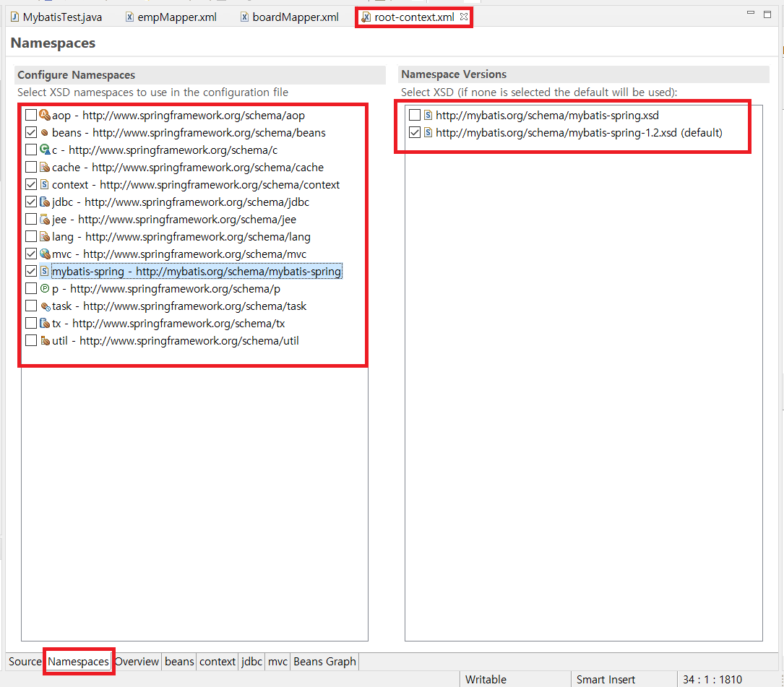Uncheck the mybatis-spring-1.2.xsd default checkbox
Image resolution: width=784 pixels, height=687 pixels.
pos(415,132)
